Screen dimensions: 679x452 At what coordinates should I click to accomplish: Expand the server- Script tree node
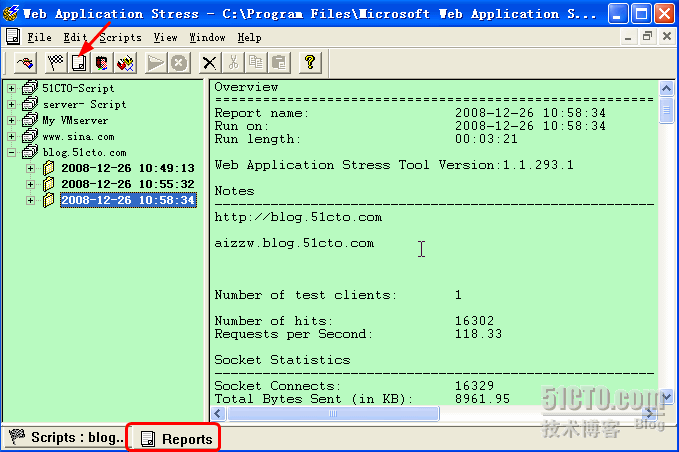click(12, 105)
